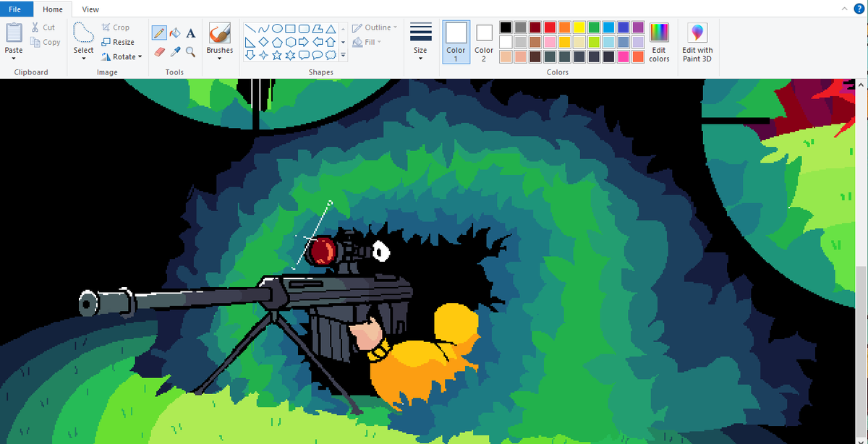
Task: Choose the Pentagon shape
Action: click(x=277, y=42)
